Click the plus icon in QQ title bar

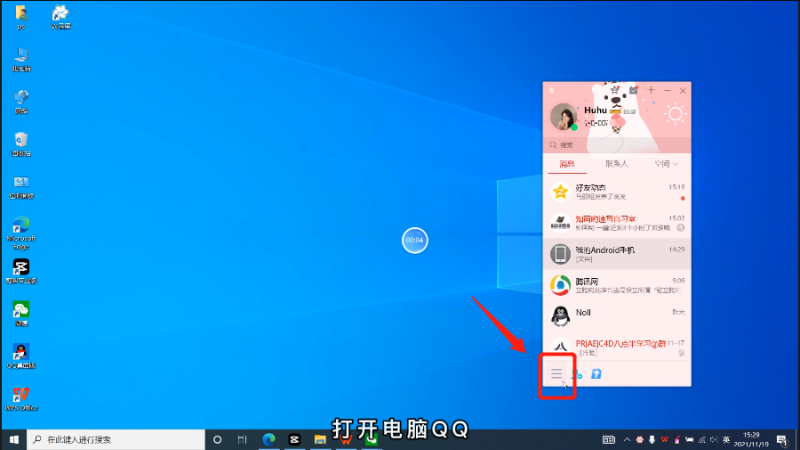[x=651, y=90]
